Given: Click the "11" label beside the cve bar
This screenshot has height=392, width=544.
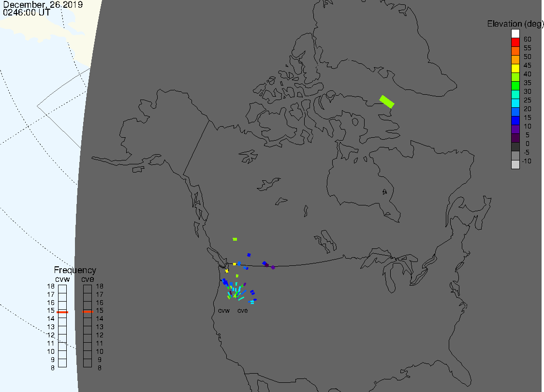Looking at the screenshot, I should point(100,343).
